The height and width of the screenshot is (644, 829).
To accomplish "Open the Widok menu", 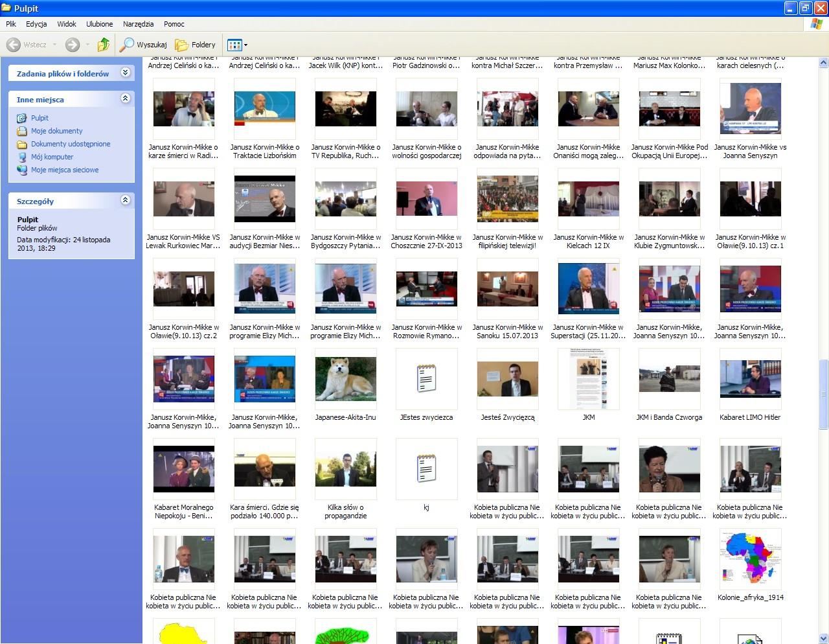I will (x=67, y=24).
